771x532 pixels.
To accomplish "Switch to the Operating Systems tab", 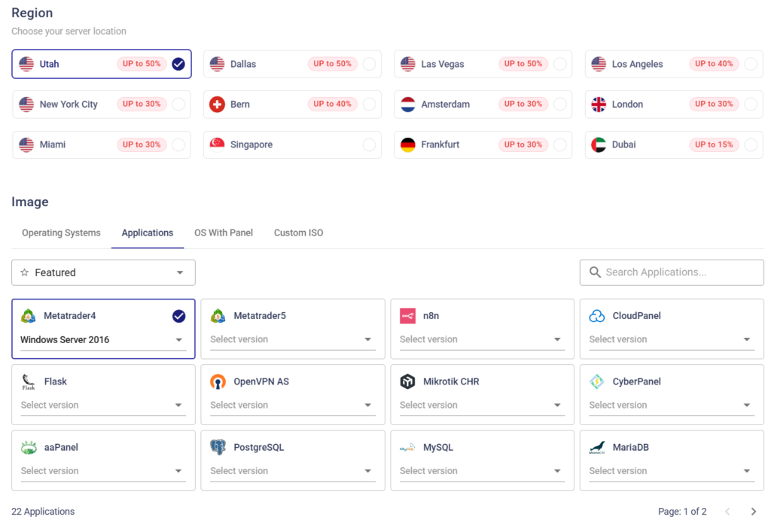I will [x=61, y=233].
